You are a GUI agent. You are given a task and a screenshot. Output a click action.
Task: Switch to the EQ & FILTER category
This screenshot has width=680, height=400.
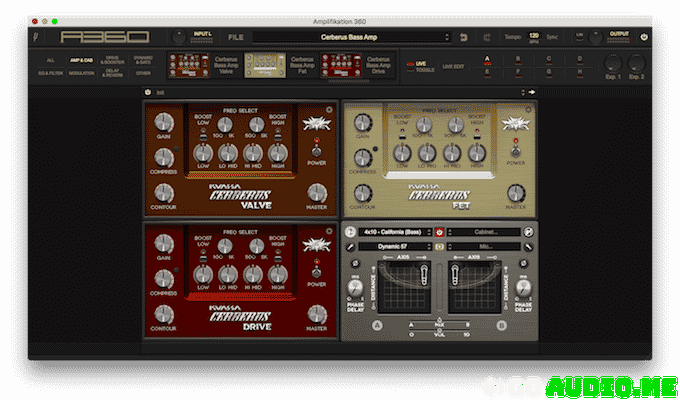[x=49, y=72]
